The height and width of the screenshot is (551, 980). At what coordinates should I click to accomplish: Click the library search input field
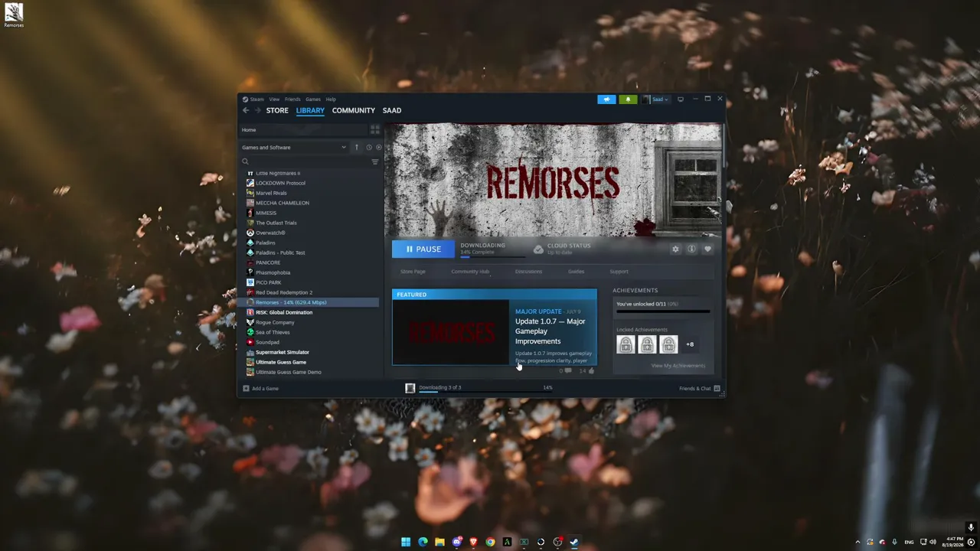pos(309,161)
